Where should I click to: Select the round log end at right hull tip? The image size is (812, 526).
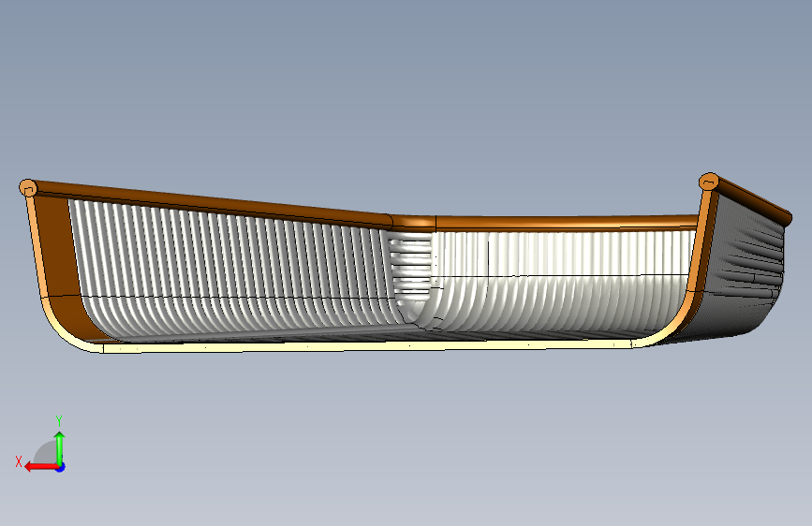click(x=709, y=182)
